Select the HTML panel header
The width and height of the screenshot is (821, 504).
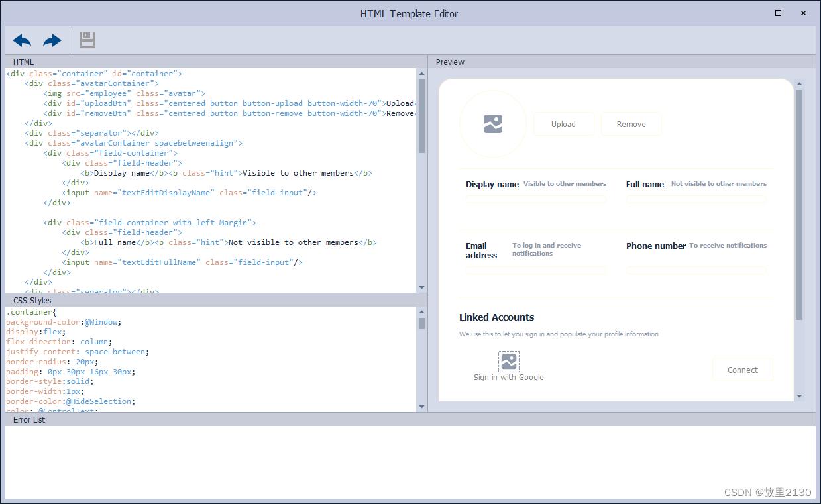(x=23, y=62)
